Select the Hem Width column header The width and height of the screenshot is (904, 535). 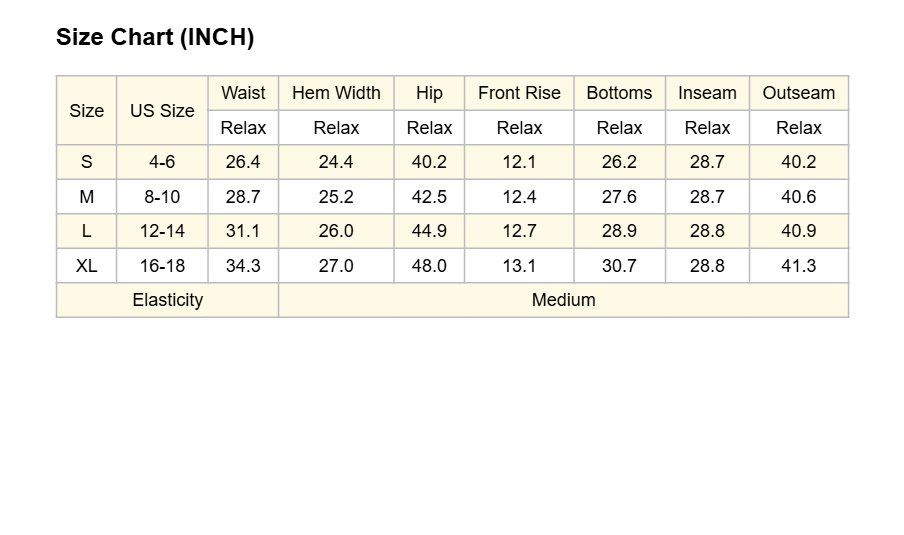click(336, 93)
